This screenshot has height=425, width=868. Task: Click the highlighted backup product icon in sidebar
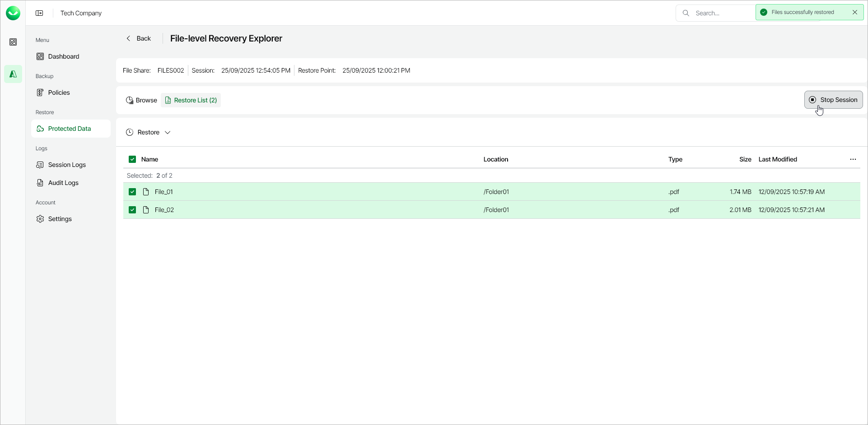(13, 74)
